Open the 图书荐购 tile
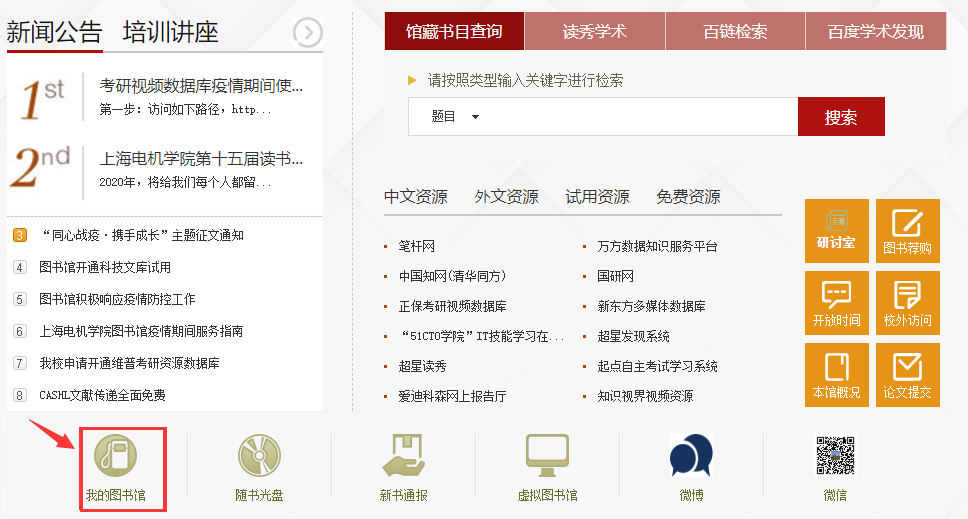Screen dimensions: 968x519 [x=907, y=231]
